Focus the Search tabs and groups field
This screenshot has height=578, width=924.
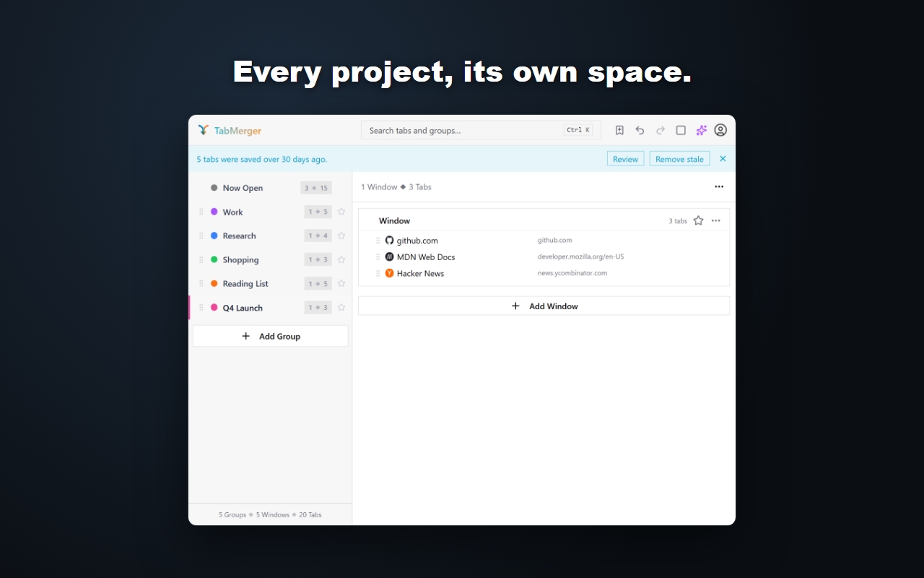(481, 130)
